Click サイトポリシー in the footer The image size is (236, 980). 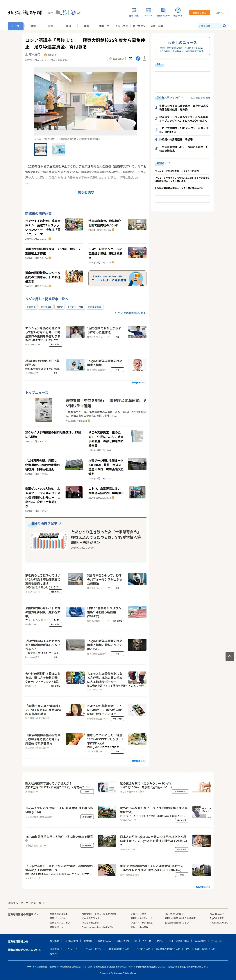(x=72, y=949)
